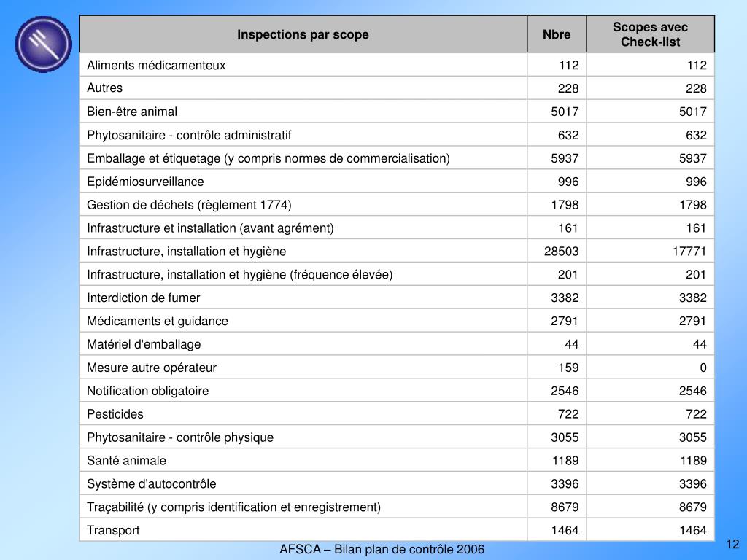Click the 'Système d'autocontrôle' row label
747x560 pixels.
151,484
